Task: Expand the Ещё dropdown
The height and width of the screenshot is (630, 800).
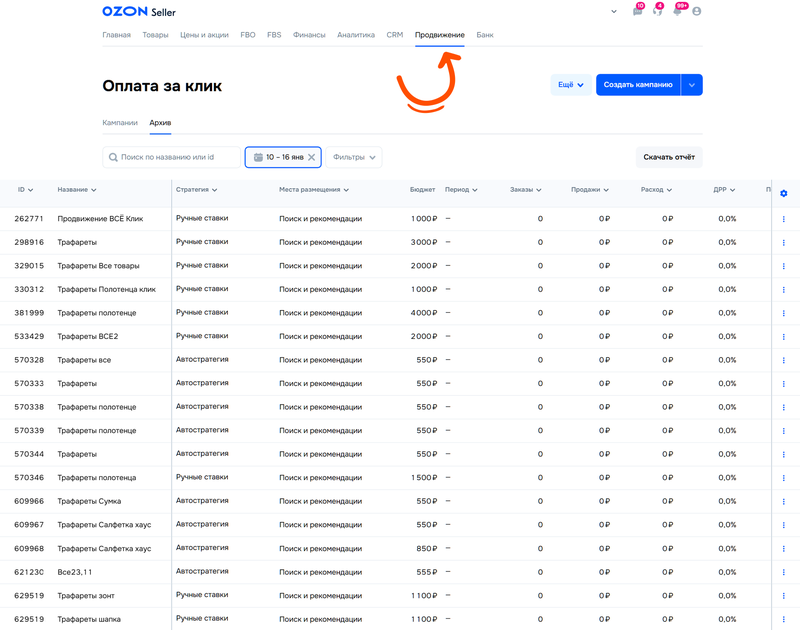Action: click(x=570, y=85)
